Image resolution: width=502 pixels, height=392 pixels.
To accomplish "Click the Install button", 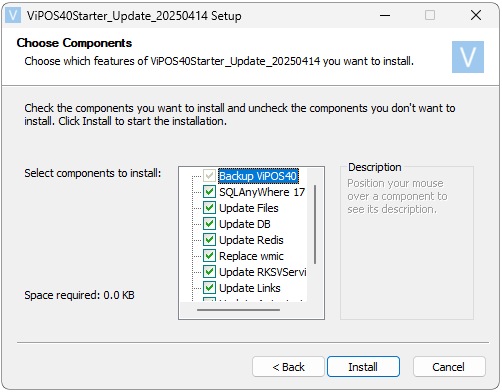I will pos(363,367).
